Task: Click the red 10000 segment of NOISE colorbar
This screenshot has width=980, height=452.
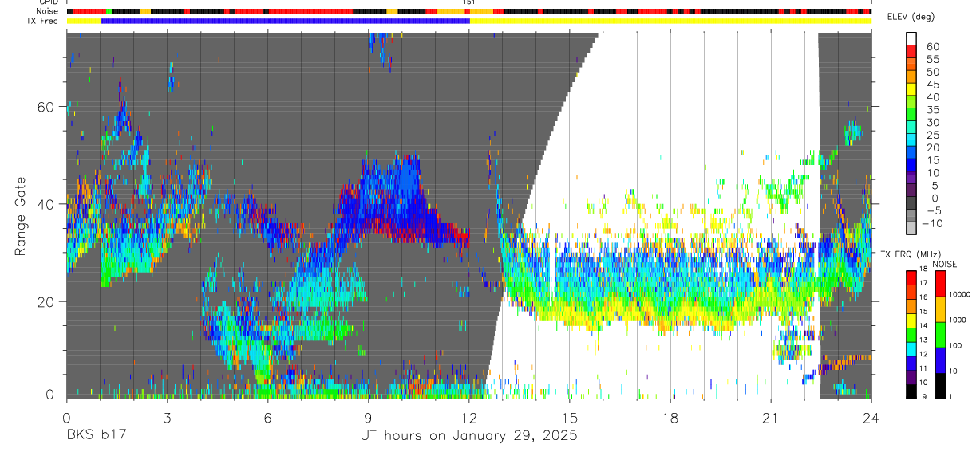Action: (941, 284)
